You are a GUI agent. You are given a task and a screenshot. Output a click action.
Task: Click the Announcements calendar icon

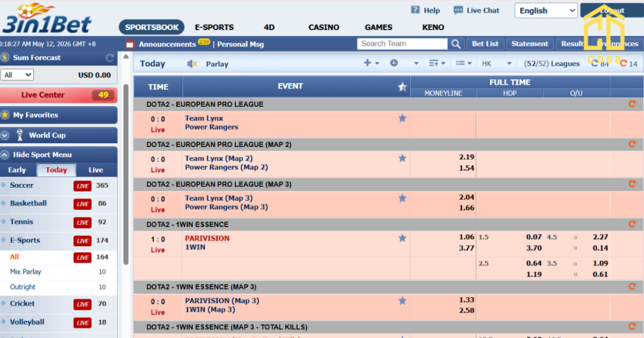130,44
